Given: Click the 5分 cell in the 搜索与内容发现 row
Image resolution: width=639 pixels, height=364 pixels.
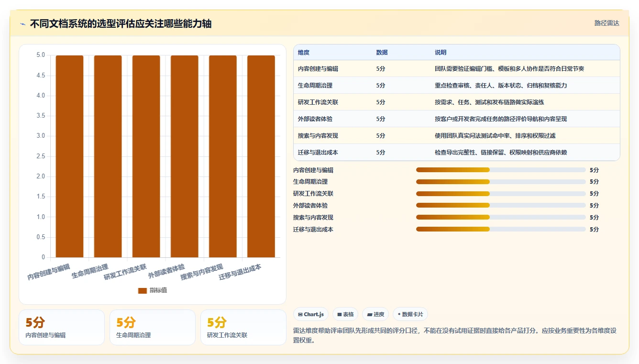Looking at the screenshot, I should tap(381, 136).
